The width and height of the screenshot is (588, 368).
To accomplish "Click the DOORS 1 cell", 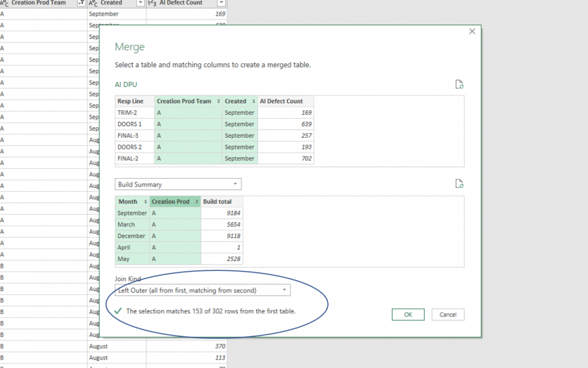I will tap(135, 124).
